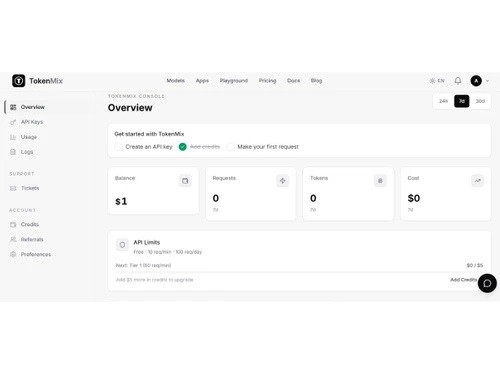Click the $0 cost value
The width and height of the screenshot is (500, 375).
pos(414,198)
